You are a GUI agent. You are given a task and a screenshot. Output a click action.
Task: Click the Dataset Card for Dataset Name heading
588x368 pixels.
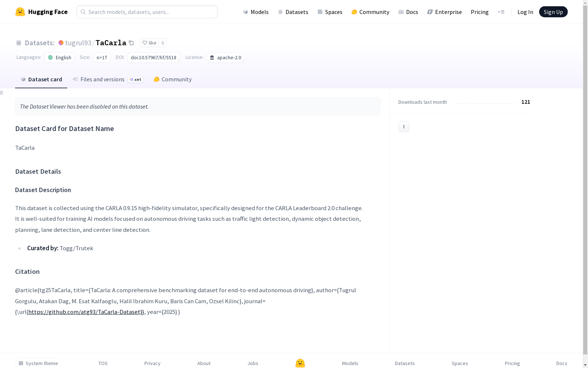pyautogui.click(x=65, y=128)
